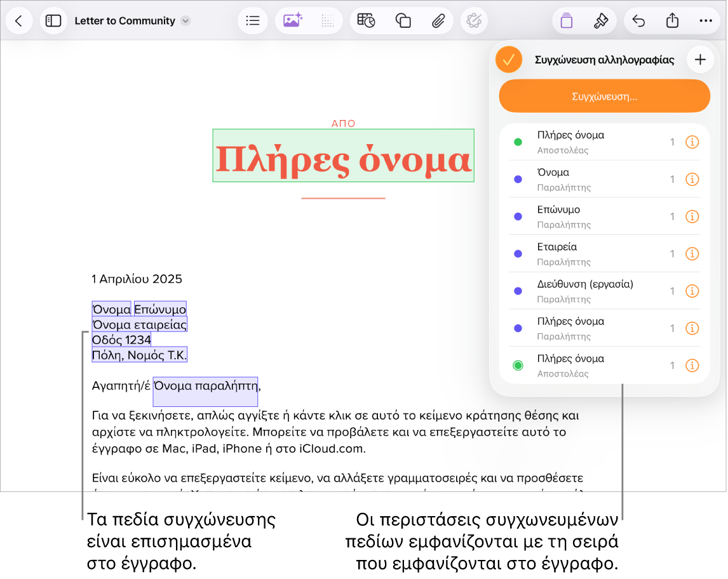Select first Πλήρες όνομα Αποστολέας row
728x579 pixels.
coord(605,142)
